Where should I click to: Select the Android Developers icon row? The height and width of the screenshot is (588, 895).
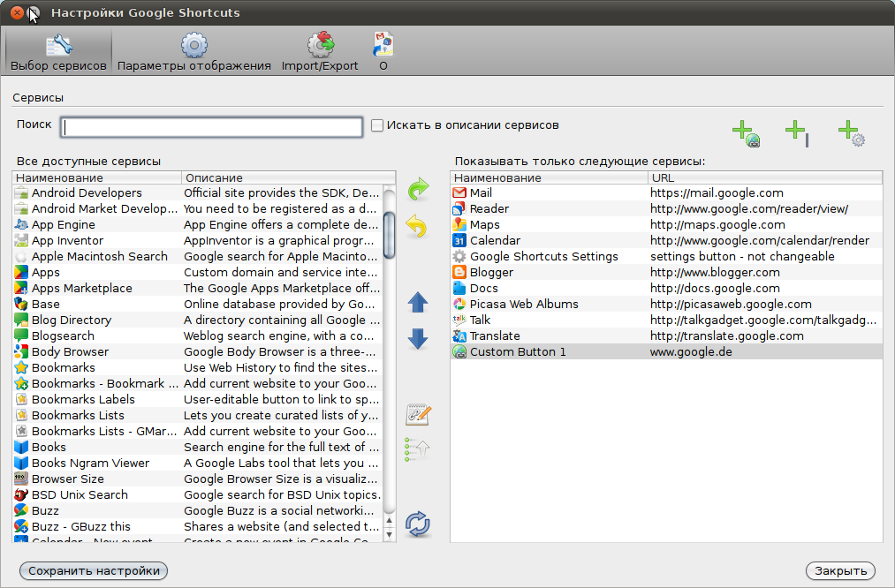pyautogui.click(x=21, y=192)
